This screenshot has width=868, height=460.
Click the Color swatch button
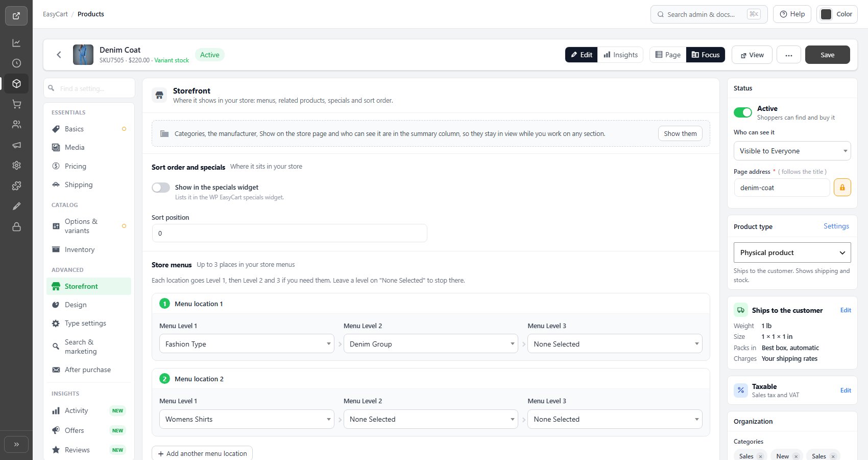click(837, 14)
